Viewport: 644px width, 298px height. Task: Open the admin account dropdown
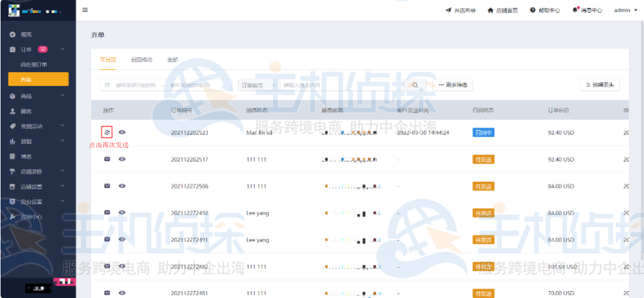[625, 10]
